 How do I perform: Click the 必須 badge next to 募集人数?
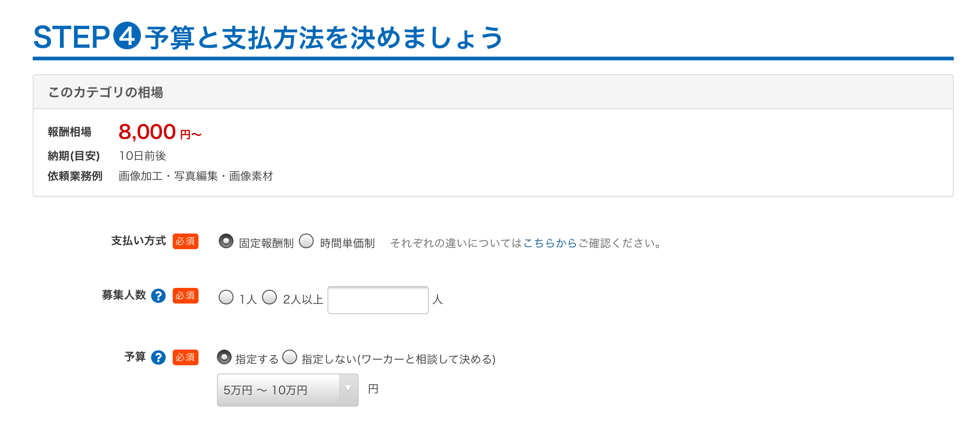pyautogui.click(x=186, y=296)
